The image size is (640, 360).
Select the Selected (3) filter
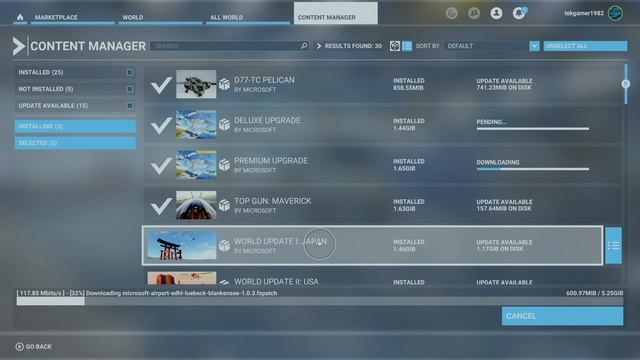tap(75, 143)
